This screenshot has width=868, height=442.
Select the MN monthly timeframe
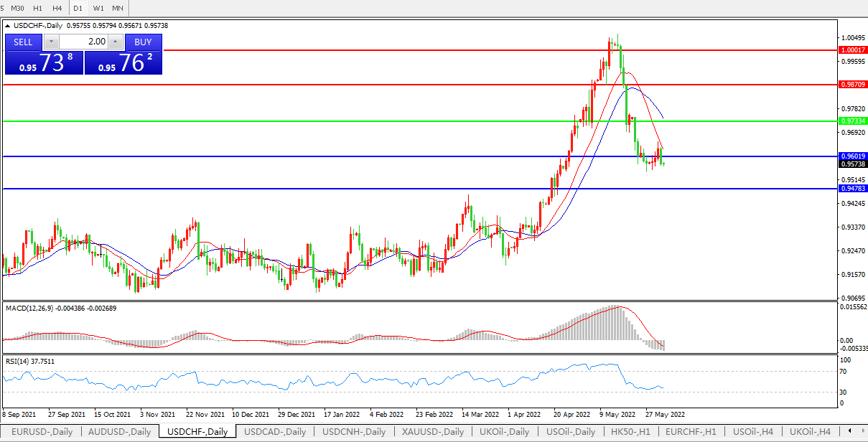(118, 8)
